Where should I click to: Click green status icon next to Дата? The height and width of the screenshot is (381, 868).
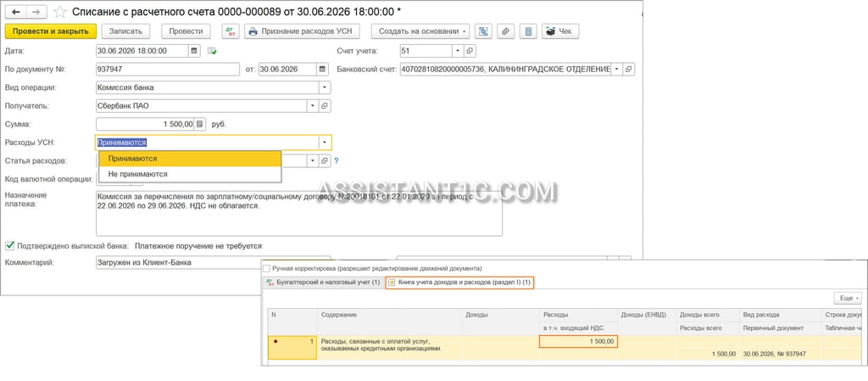(x=212, y=51)
